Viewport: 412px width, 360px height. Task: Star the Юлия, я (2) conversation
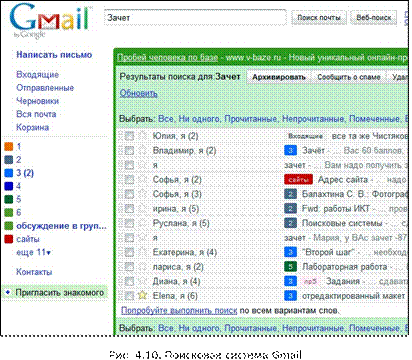click(142, 136)
